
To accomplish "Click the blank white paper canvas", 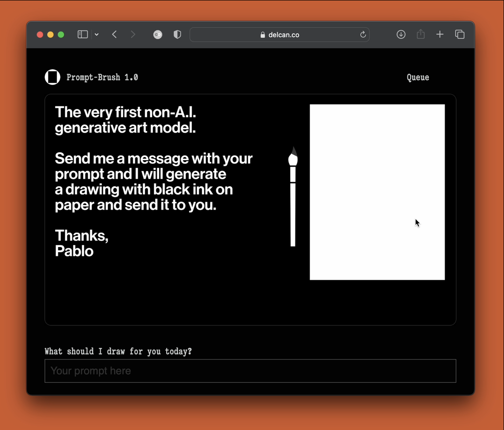I will click(377, 192).
